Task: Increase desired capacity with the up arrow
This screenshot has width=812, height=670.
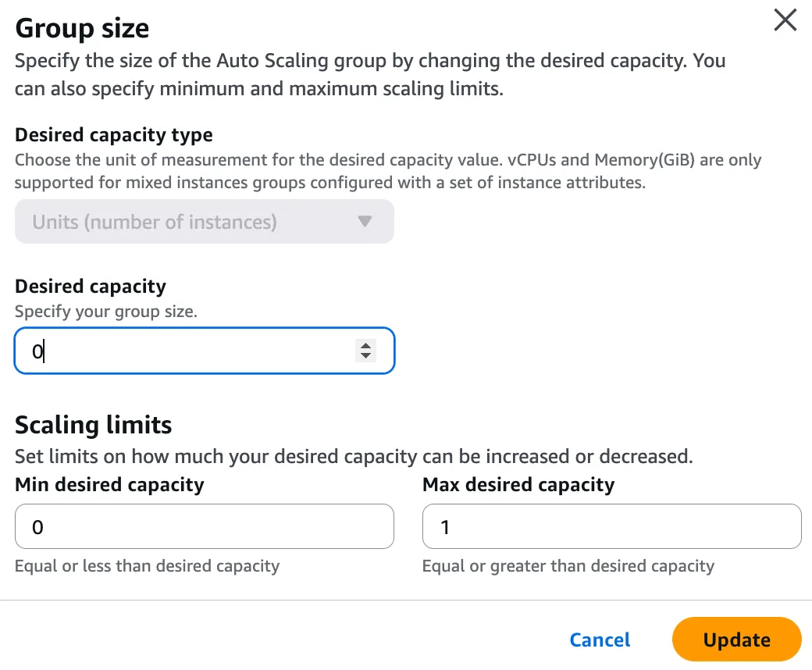Action: (x=365, y=345)
